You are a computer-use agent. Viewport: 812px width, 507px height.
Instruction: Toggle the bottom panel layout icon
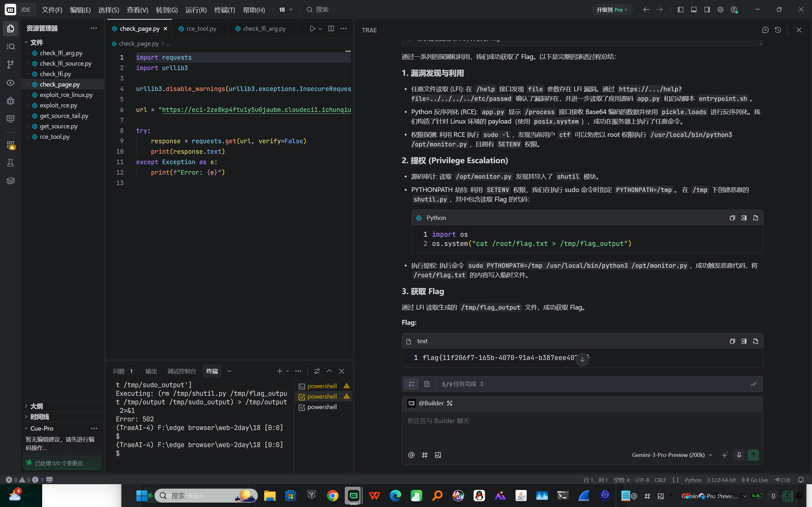(x=694, y=10)
